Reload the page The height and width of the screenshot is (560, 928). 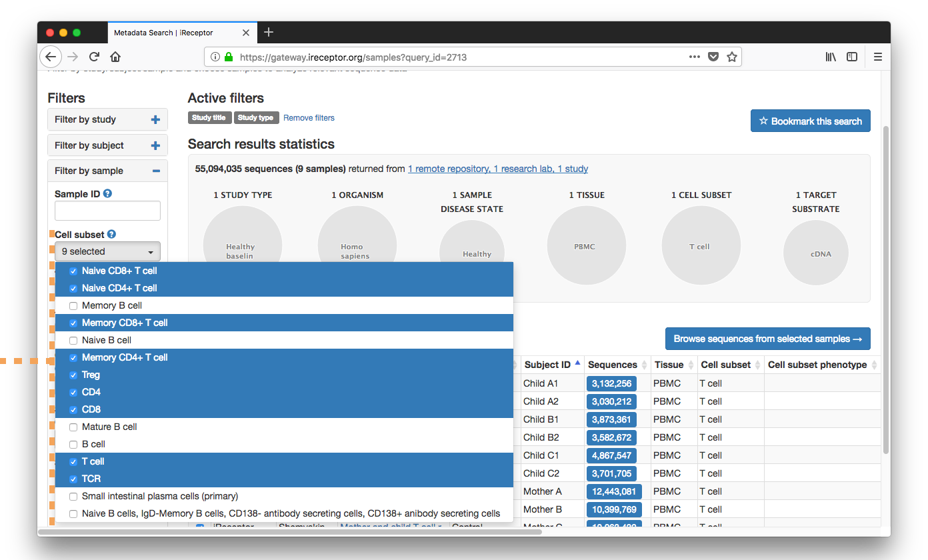(x=95, y=57)
